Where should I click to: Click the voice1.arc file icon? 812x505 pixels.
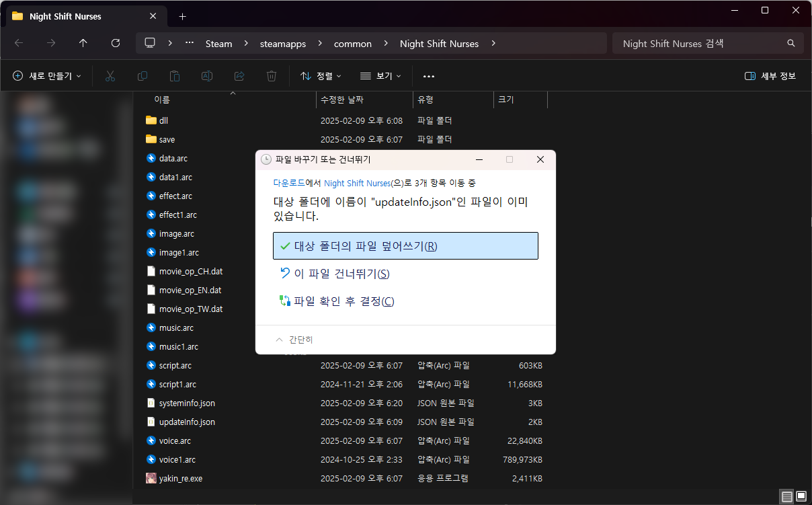(151, 459)
